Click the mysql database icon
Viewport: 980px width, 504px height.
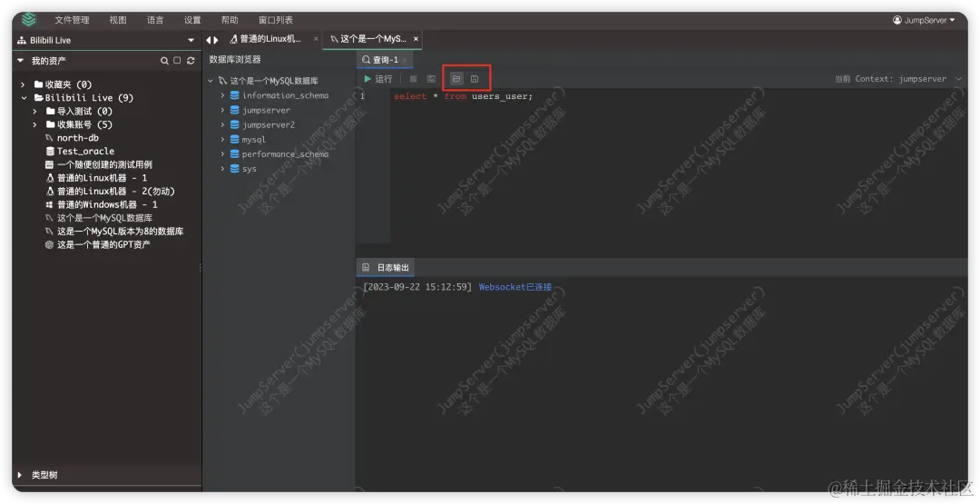coord(235,140)
